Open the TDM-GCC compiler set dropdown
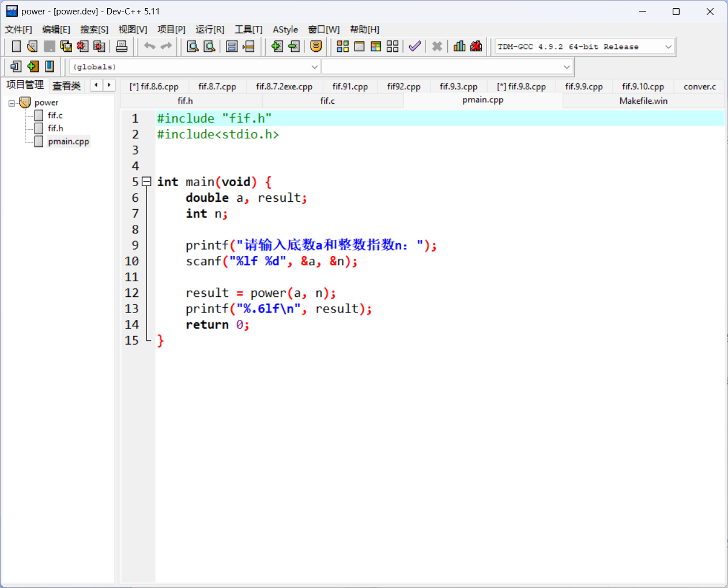 [x=668, y=47]
